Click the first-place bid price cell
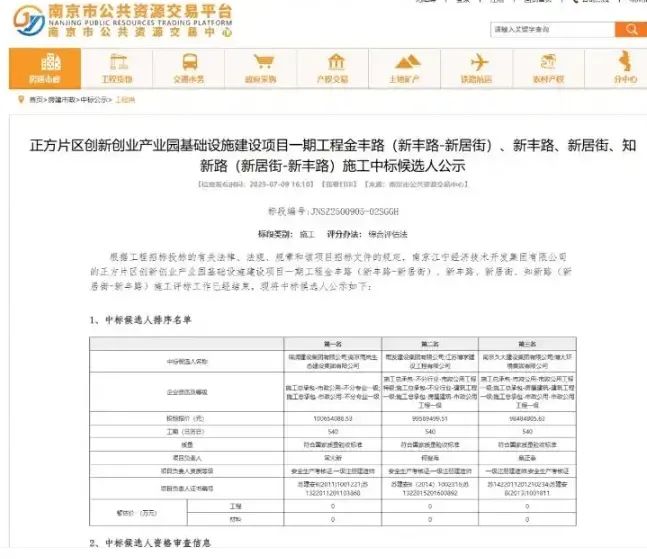The height and width of the screenshot is (559, 647). pos(333,418)
